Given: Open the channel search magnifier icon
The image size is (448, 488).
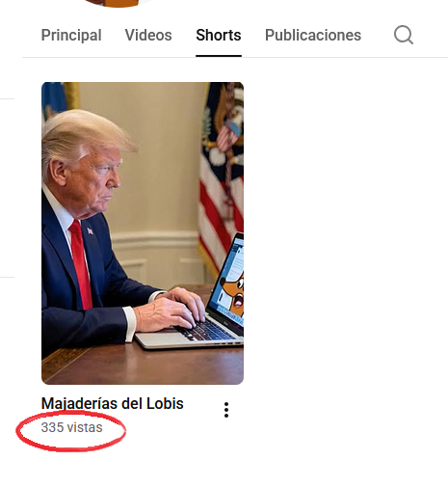Looking at the screenshot, I should pyautogui.click(x=404, y=35).
